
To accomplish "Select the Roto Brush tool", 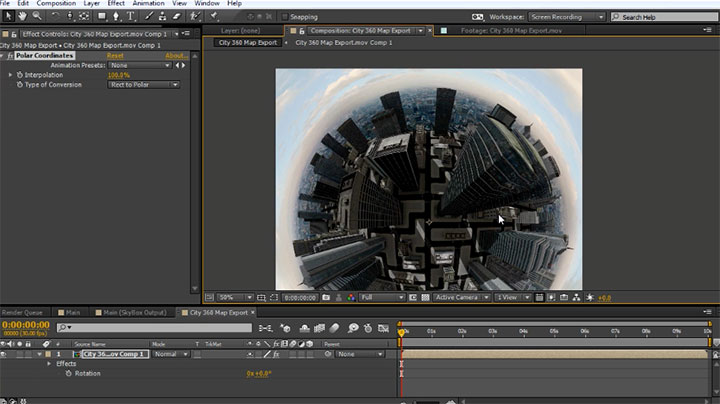I will 196,17.
